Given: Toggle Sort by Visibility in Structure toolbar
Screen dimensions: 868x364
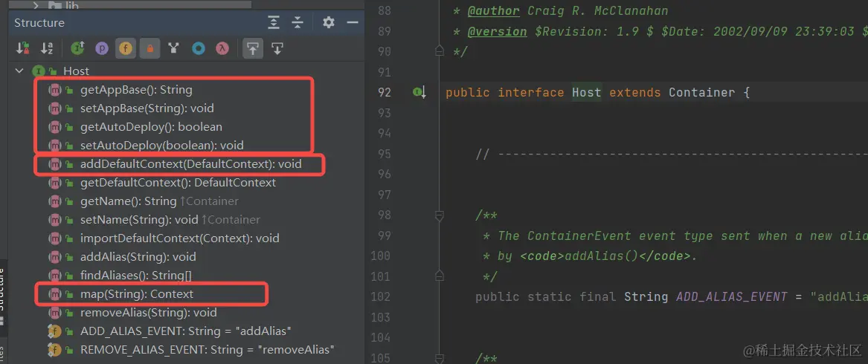Looking at the screenshot, I should click(23, 48).
